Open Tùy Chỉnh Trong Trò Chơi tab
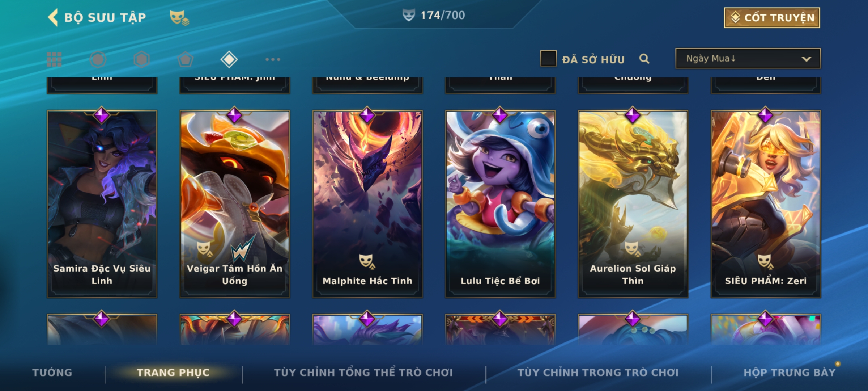This screenshot has height=391, width=868. [598, 373]
